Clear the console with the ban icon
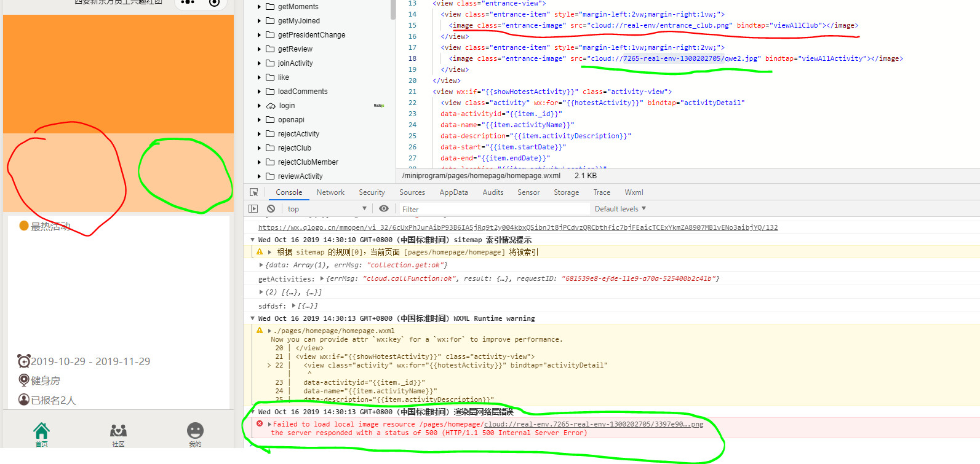The height and width of the screenshot is (464, 980). (271, 209)
